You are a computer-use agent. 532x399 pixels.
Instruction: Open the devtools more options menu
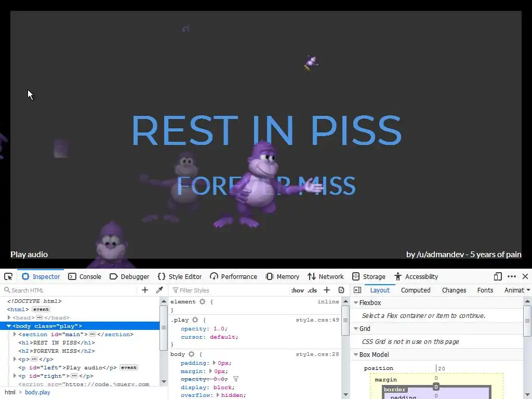[x=512, y=276]
